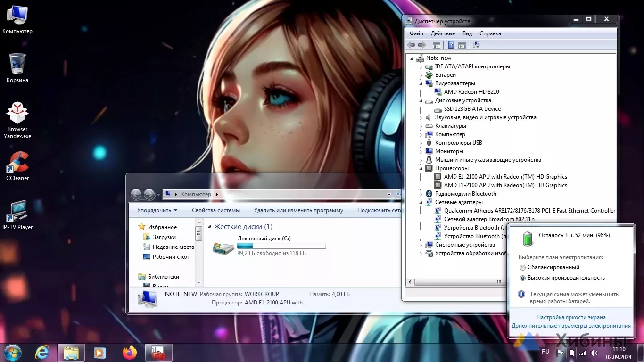Viewport: 644px width, 362px height.
Task: Click the blue Help question-mark toolbar icon
Action: [x=451, y=45]
